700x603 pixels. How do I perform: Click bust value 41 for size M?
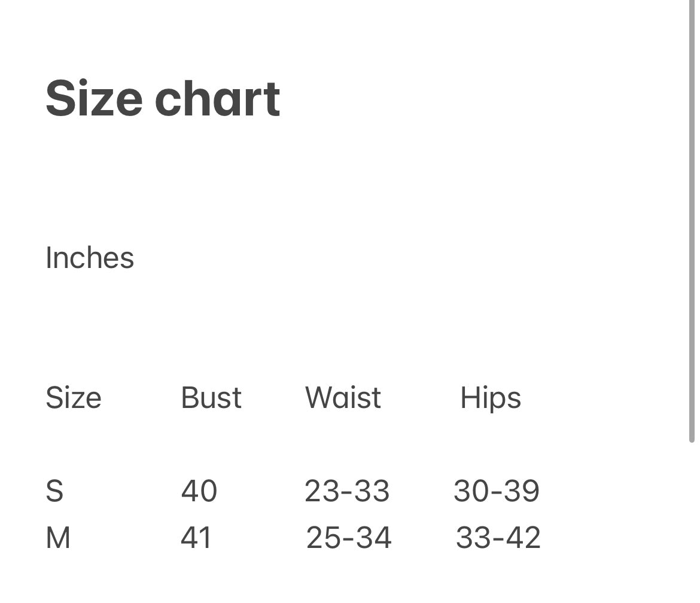196,537
